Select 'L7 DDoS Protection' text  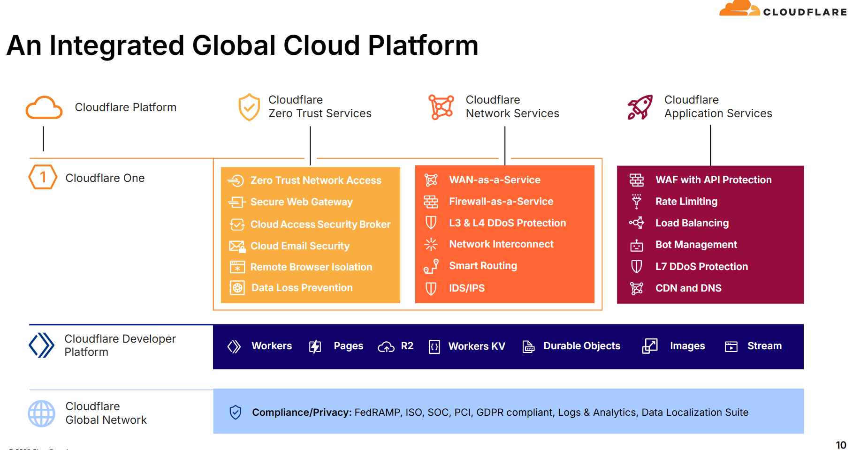click(702, 267)
